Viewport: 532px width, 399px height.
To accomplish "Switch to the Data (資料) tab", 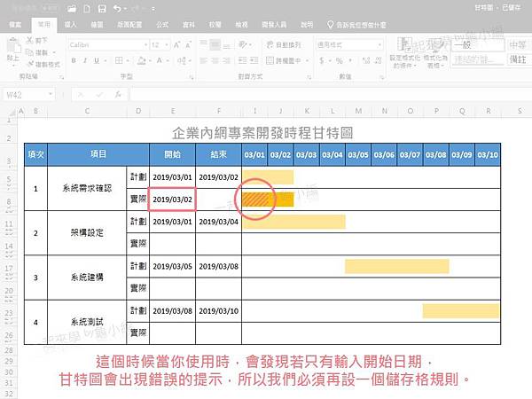I will point(189,25).
